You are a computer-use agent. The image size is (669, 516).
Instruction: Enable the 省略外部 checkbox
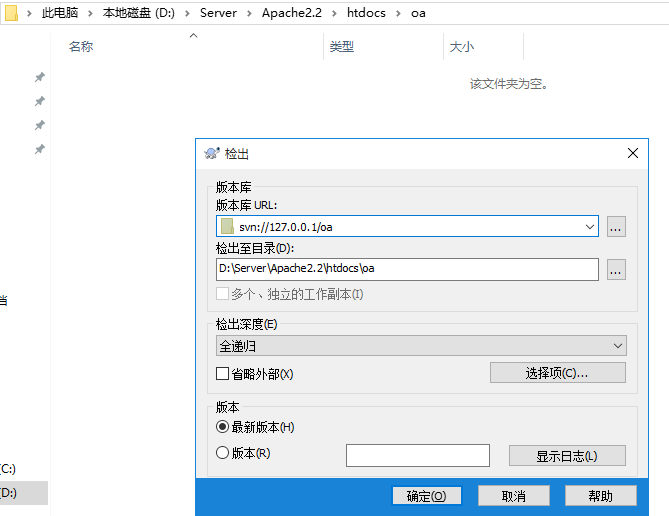pyautogui.click(x=223, y=374)
